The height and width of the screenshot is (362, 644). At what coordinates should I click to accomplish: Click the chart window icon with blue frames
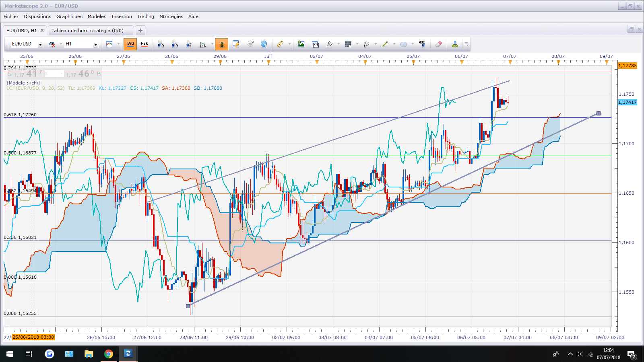315,44
